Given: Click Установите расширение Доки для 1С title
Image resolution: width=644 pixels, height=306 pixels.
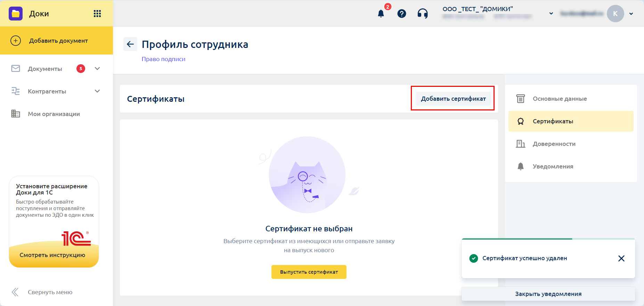Looking at the screenshot, I should tap(51, 189).
